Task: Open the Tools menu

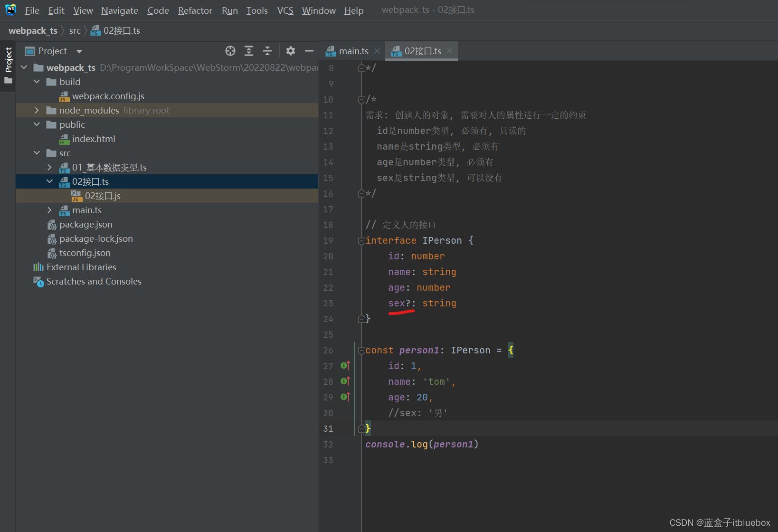Action: [x=257, y=10]
